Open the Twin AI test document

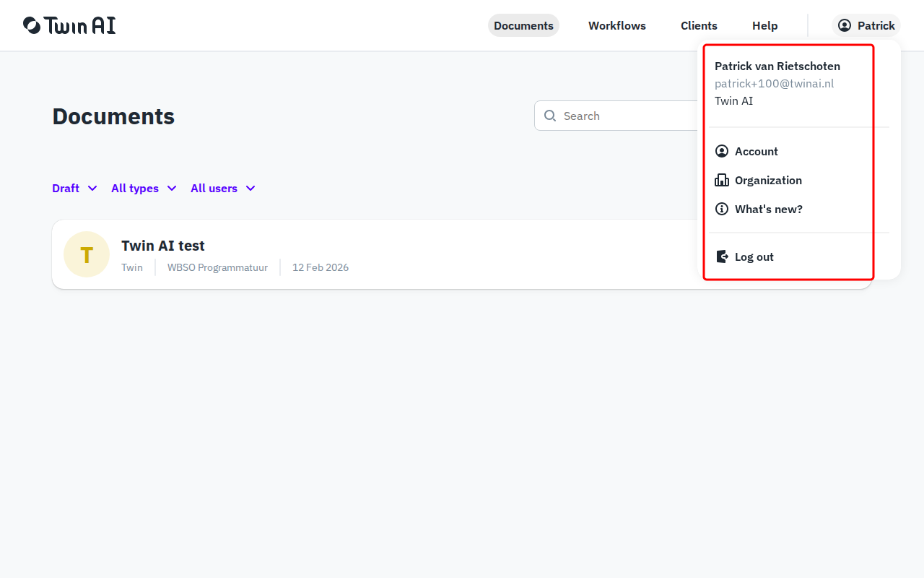pyautogui.click(x=163, y=246)
